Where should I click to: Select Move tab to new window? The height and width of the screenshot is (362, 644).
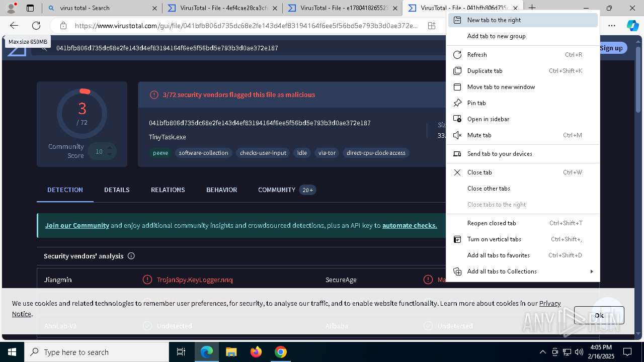coord(523,87)
